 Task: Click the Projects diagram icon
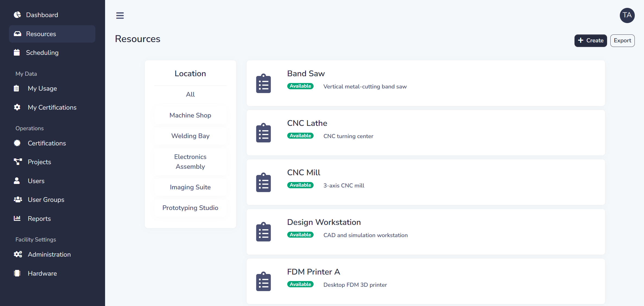pos(18,162)
